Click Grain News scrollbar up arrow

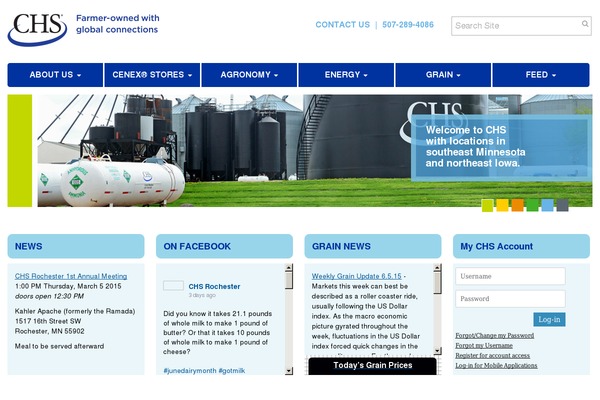pos(437,267)
